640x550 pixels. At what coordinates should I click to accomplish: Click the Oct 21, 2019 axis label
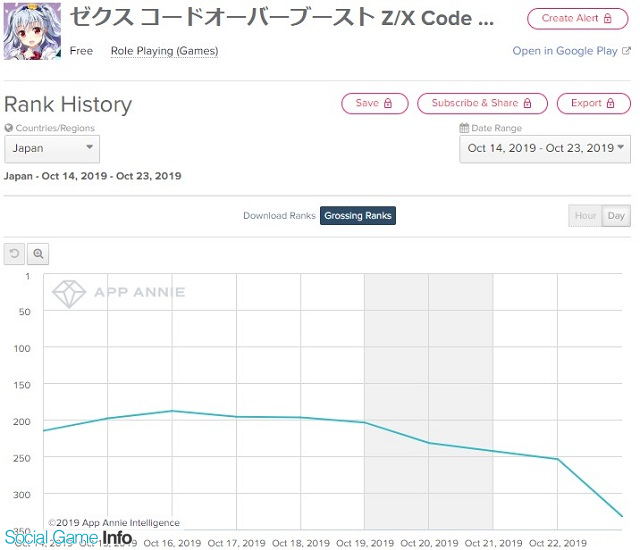pyautogui.click(x=493, y=543)
